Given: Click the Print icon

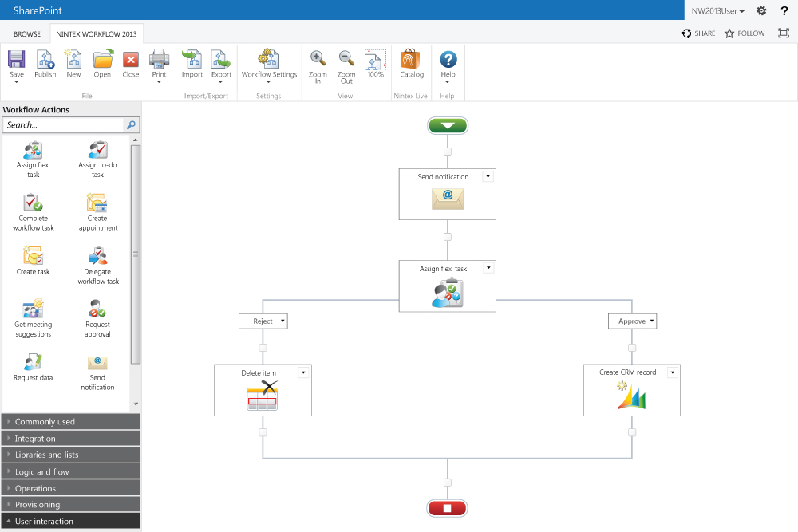Looking at the screenshot, I should (159, 59).
